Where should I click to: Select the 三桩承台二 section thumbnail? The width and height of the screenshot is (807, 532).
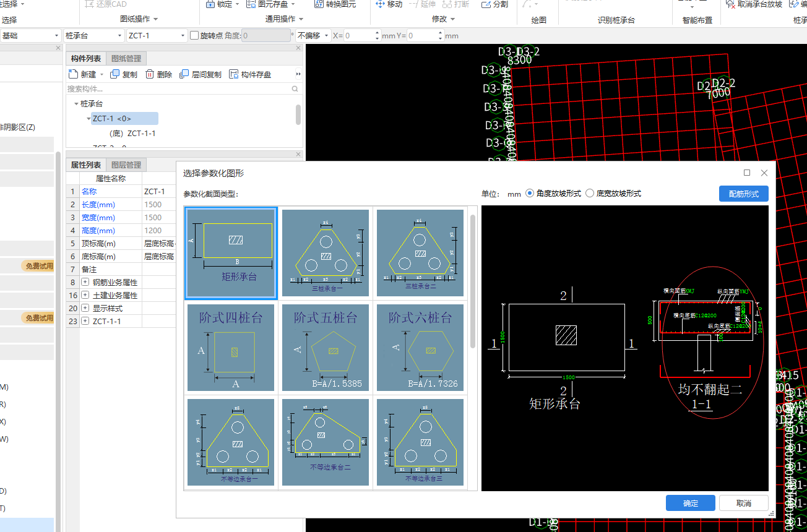pos(420,253)
